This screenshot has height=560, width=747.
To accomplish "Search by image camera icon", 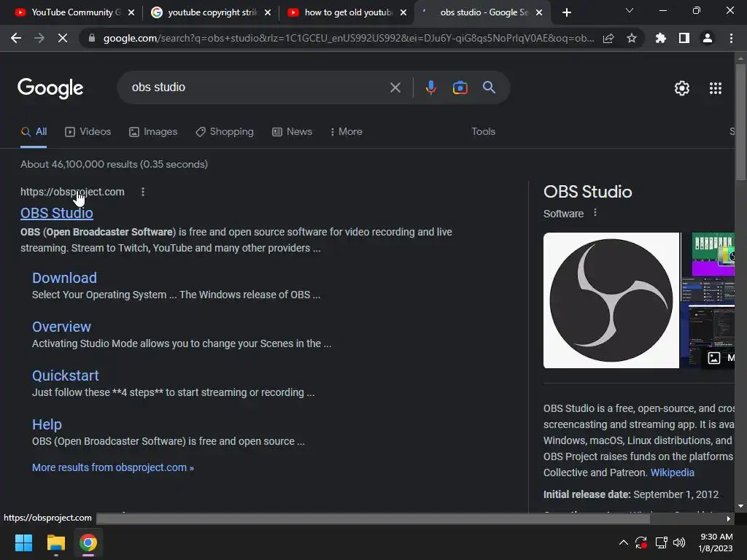I will (x=460, y=87).
